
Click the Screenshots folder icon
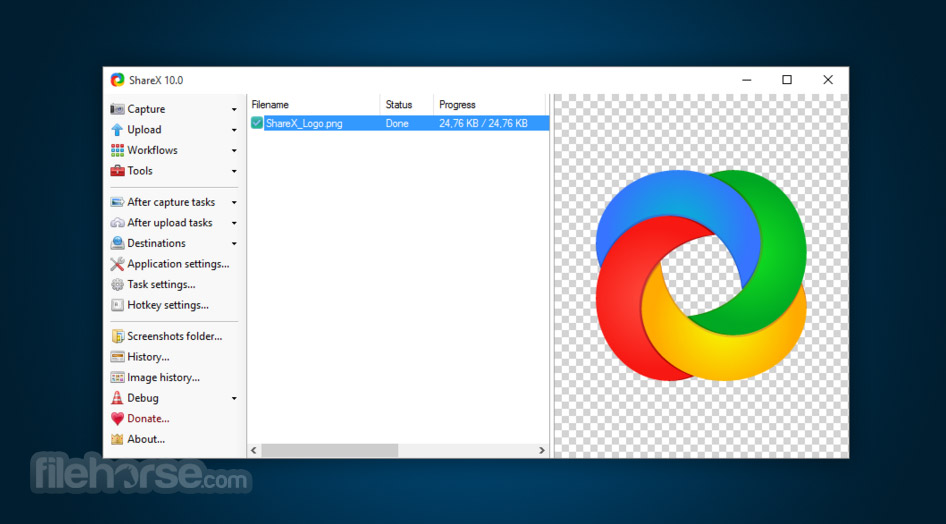(117, 336)
